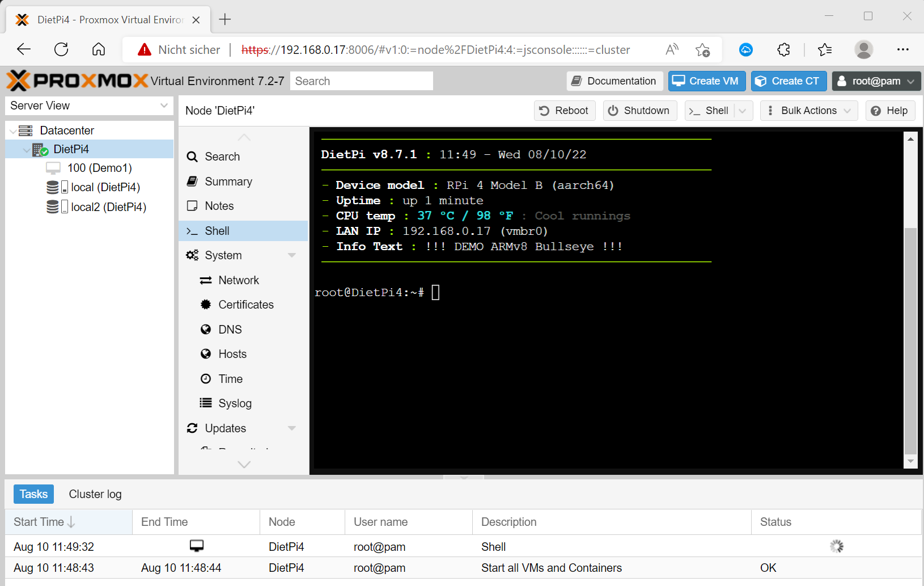Go to browser home page
Viewport: 924px width, 586px height.
point(99,49)
